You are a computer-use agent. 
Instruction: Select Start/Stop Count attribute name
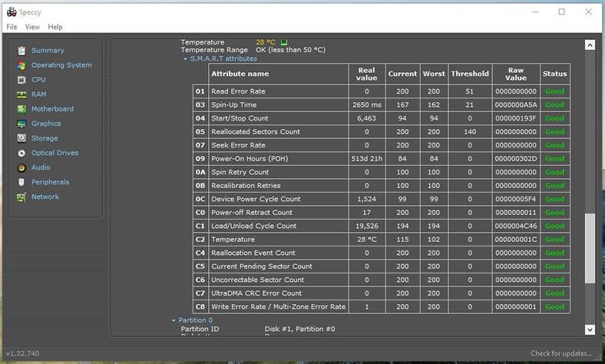pyautogui.click(x=240, y=118)
